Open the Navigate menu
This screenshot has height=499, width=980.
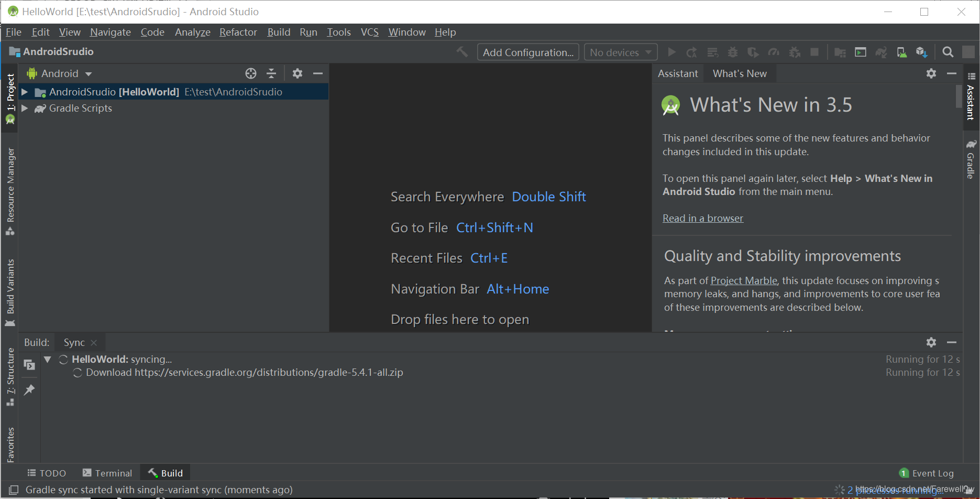point(111,32)
